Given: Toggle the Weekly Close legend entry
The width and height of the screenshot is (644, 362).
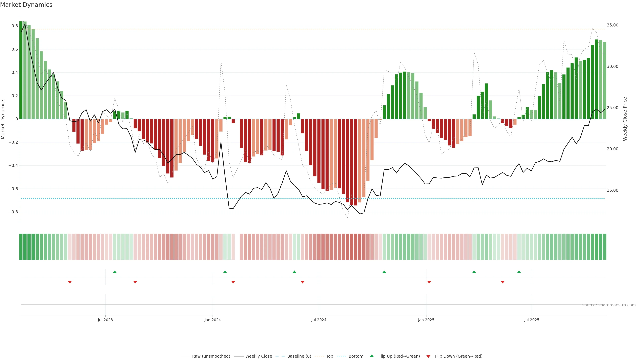Looking at the screenshot, I should point(258,356).
